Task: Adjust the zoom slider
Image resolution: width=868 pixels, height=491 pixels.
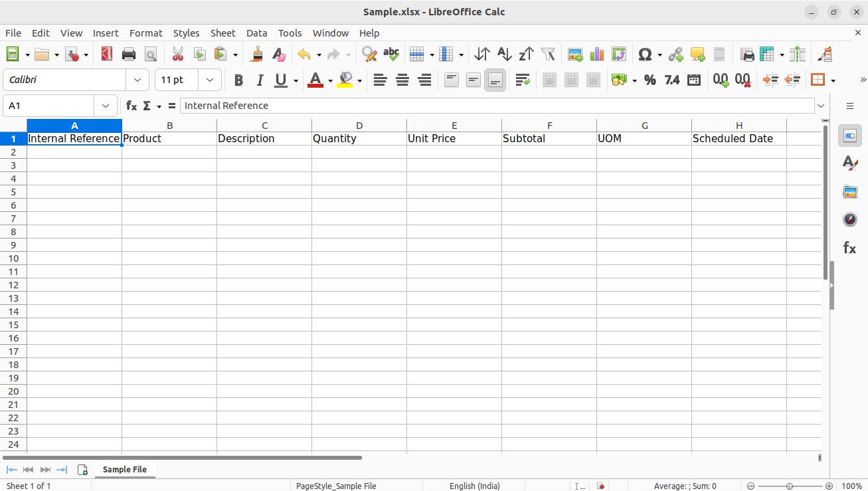Action: [x=790, y=486]
